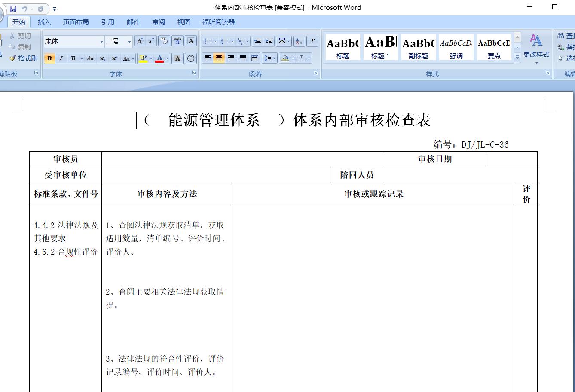Open the 宋体 font name dropdown
Screen dimensions: 575x392
[x=102, y=41]
